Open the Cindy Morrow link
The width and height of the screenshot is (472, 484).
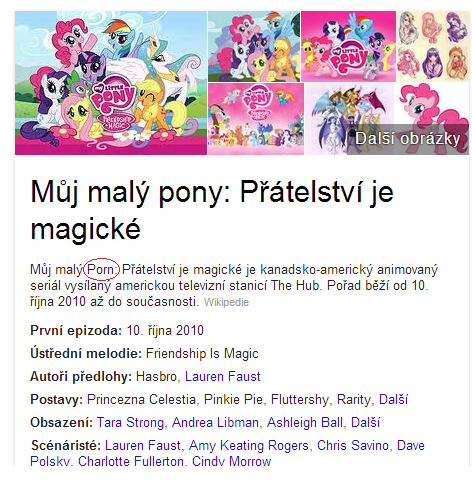(231, 462)
